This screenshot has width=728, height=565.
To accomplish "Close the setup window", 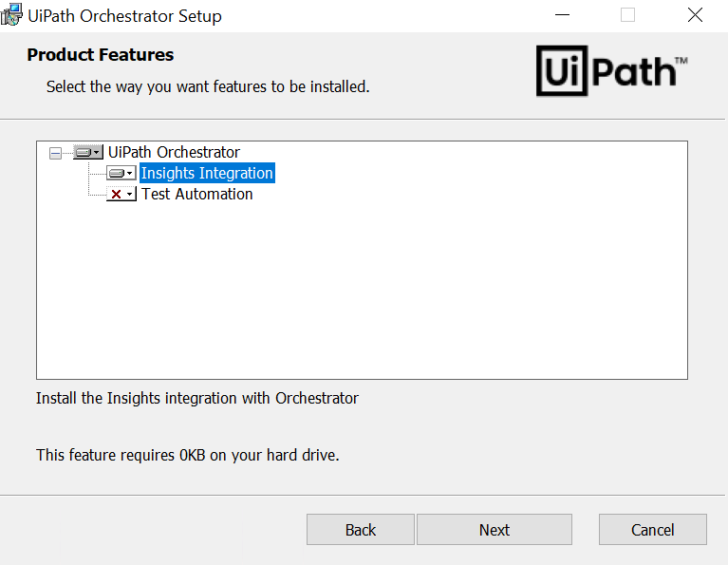I will [695, 15].
